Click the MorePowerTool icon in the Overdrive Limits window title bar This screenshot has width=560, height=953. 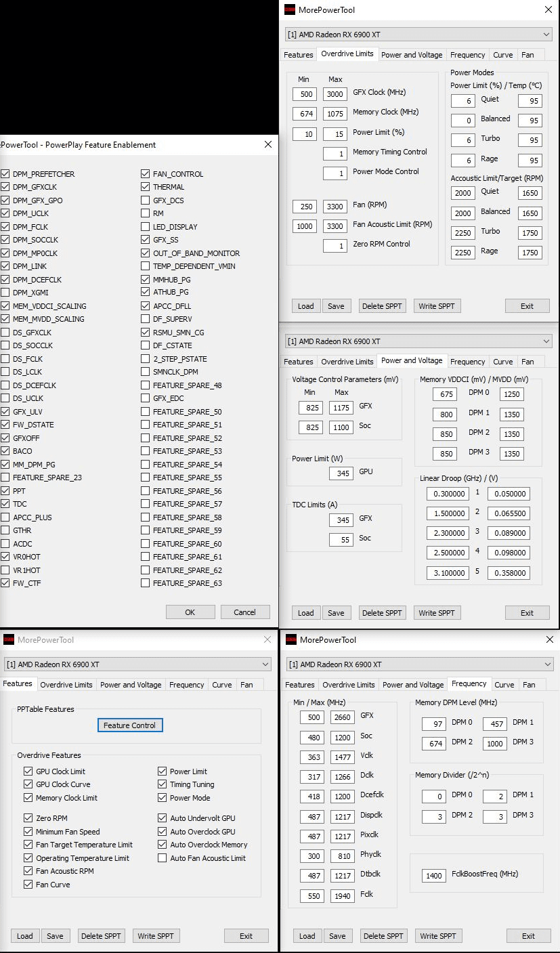coord(290,9)
